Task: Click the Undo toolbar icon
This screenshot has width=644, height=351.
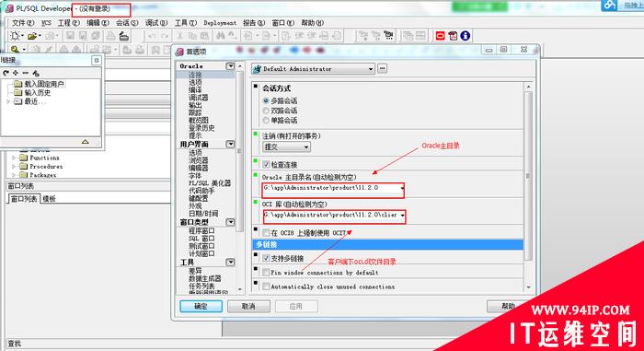Action: tap(152, 36)
